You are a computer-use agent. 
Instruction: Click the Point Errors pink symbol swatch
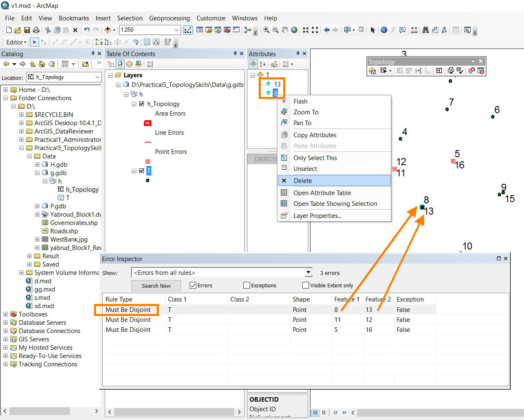coord(148,161)
